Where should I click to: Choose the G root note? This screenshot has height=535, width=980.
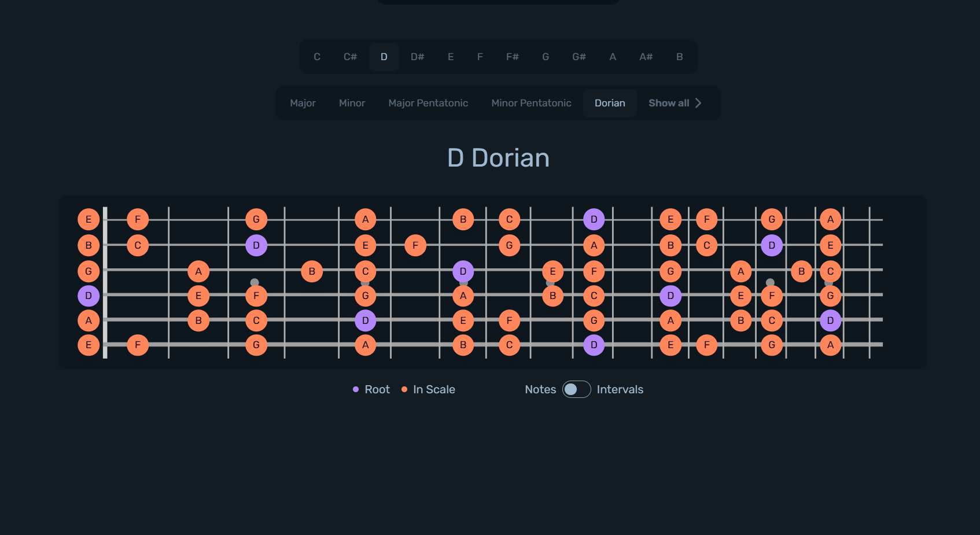click(545, 57)
